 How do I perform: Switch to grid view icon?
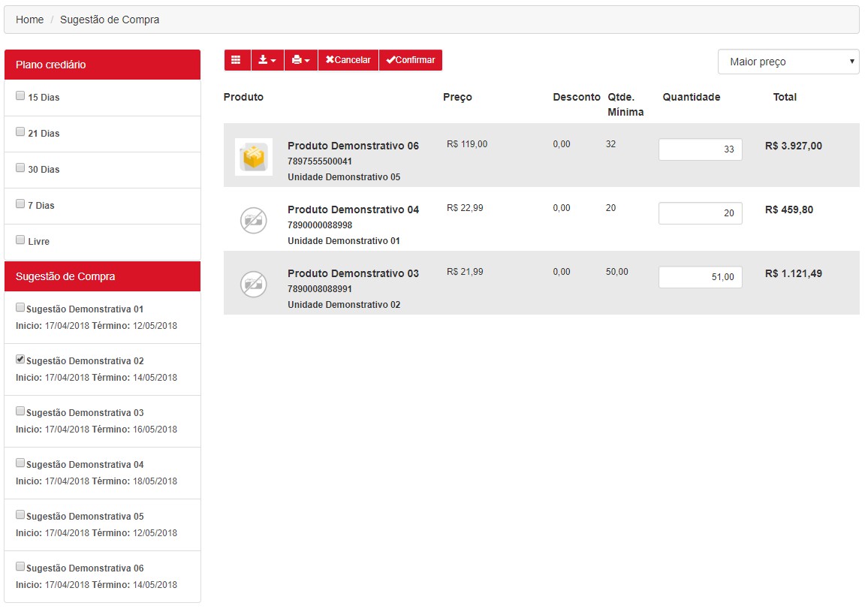click(x=237, y=60)
